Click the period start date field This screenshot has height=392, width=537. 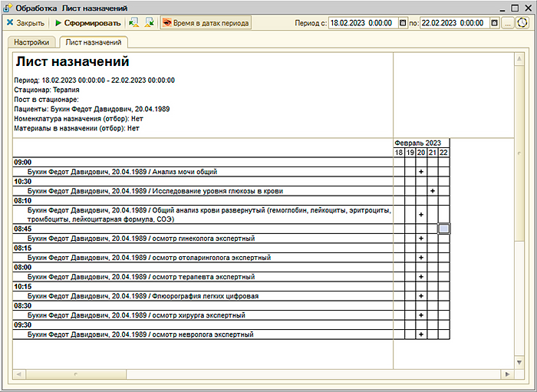click(362, 23)
